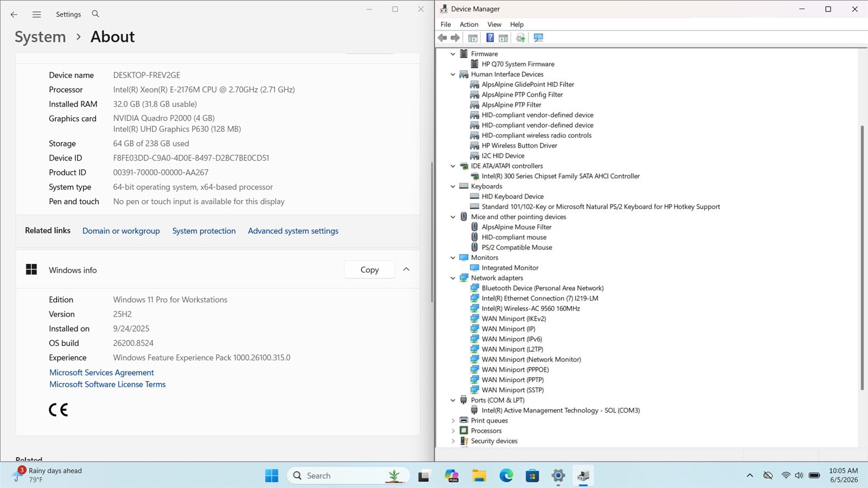Screen dimensions: 868x488
Task: Select Bluetooth Device (Personal Area Network)
Action: pos(542,288)
